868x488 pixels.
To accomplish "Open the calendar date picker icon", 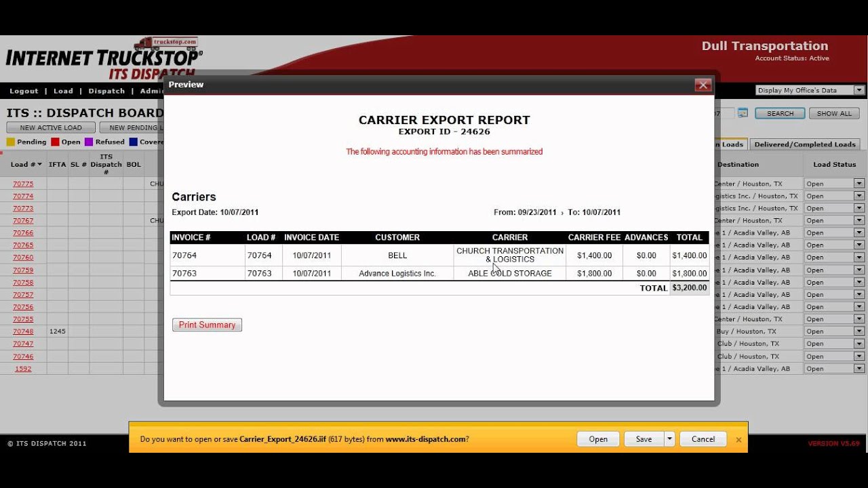I will [x=743, y=113].
